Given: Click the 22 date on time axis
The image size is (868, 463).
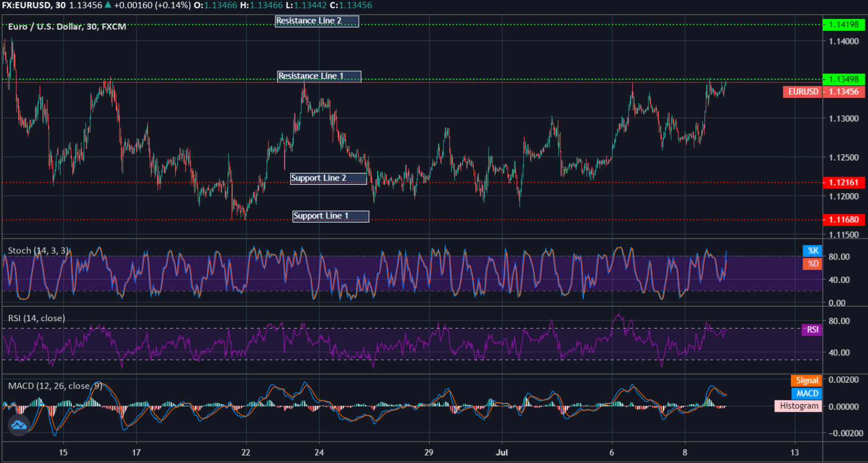Looking at the screenshot, I should [x=245, y=452].
